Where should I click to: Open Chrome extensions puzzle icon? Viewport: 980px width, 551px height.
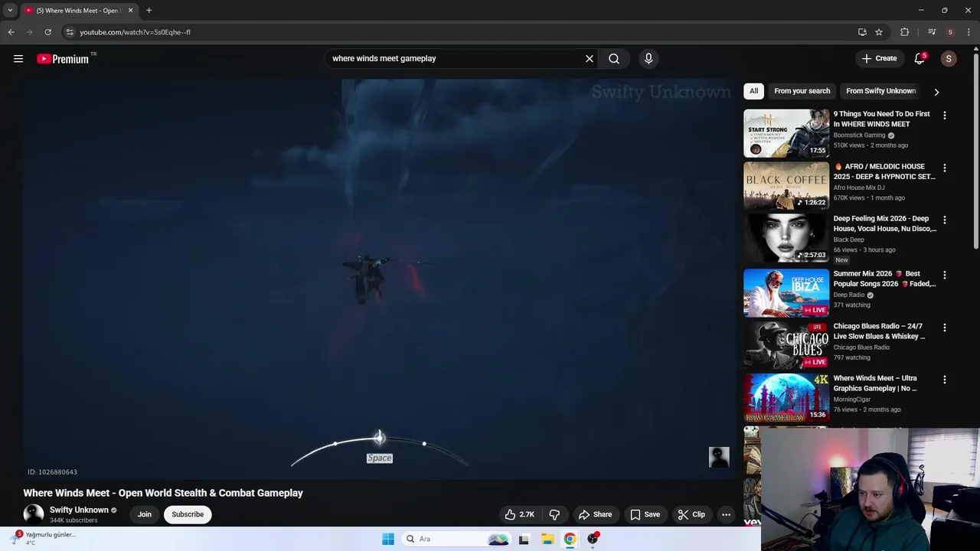904,32
